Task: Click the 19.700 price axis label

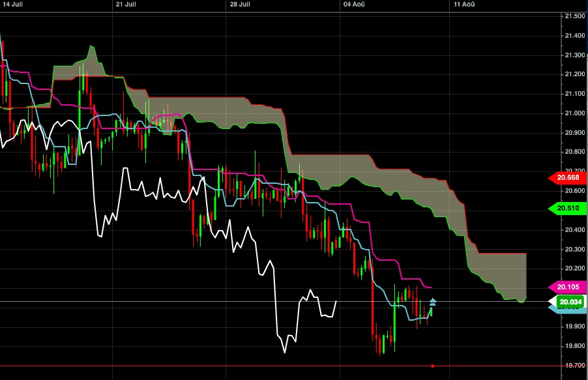Action: point(574,366)
